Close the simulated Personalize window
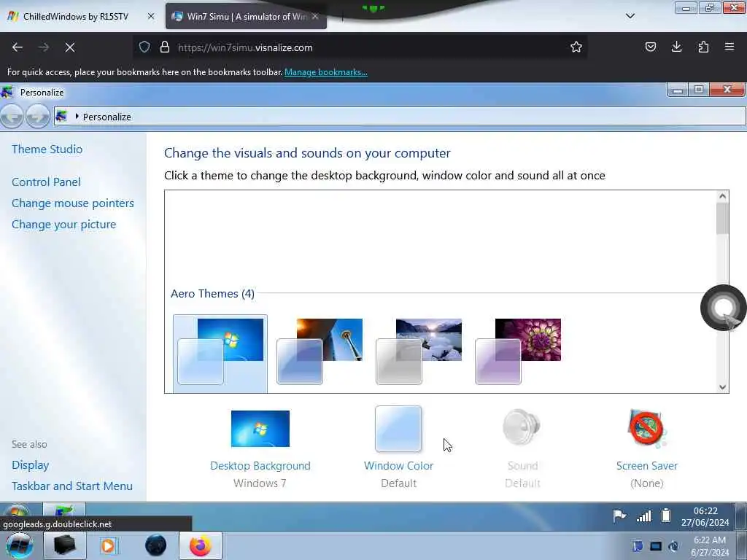This screenshot has height=560, width=747. 727,90
